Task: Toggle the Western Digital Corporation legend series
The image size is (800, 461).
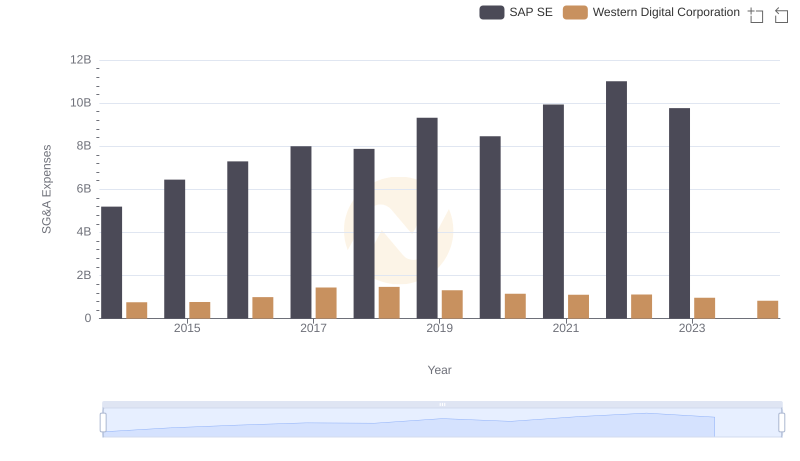Action: click(651, 12)
